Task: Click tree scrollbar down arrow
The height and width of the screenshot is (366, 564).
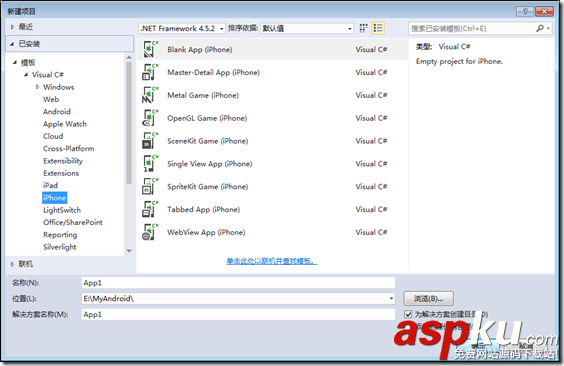Action: [129, 251]
